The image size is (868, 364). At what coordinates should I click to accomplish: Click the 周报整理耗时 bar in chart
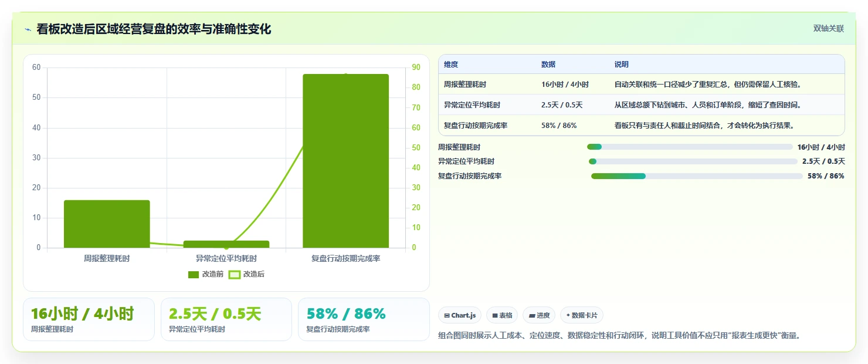pyautogui.click(x=107, y=224)
